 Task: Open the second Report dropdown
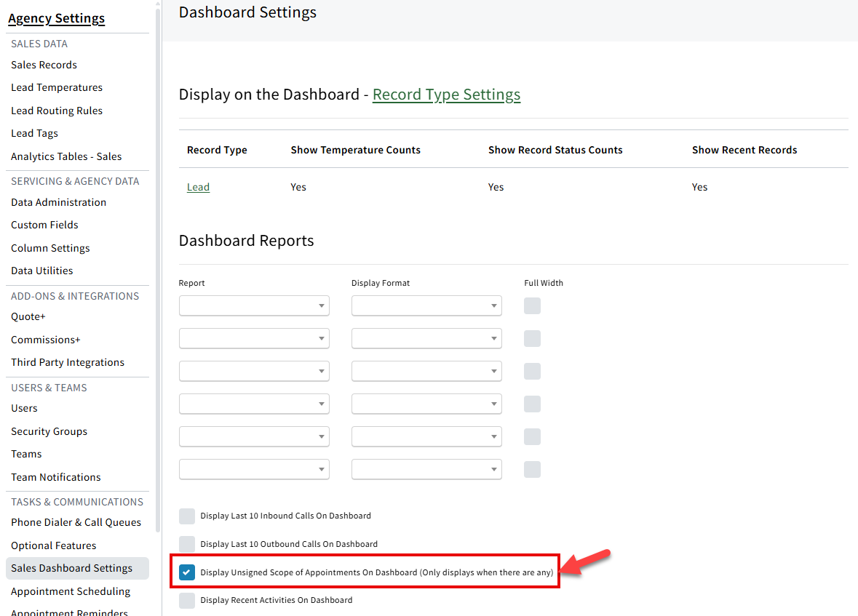(x=253, y=338)
